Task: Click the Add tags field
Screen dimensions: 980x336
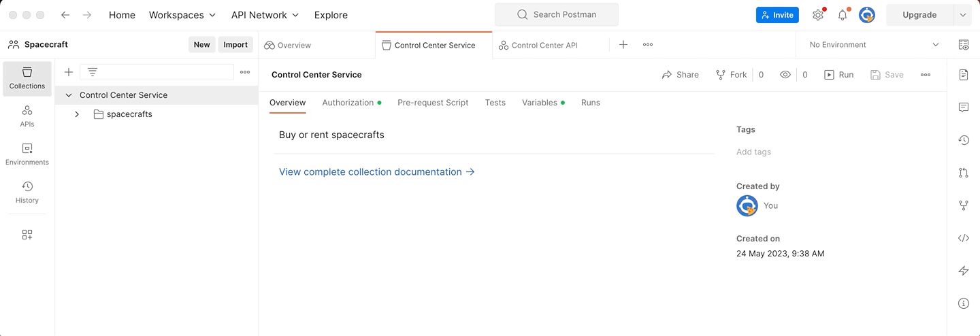Action: [754, 152]
